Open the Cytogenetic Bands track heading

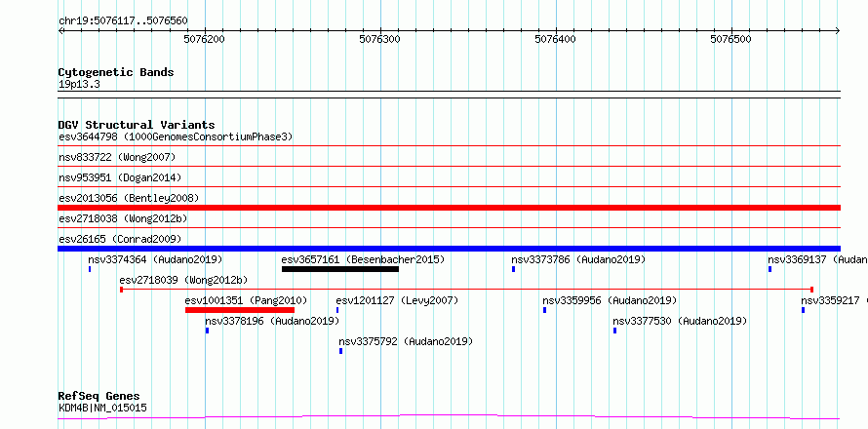click(x=116, y=72)
